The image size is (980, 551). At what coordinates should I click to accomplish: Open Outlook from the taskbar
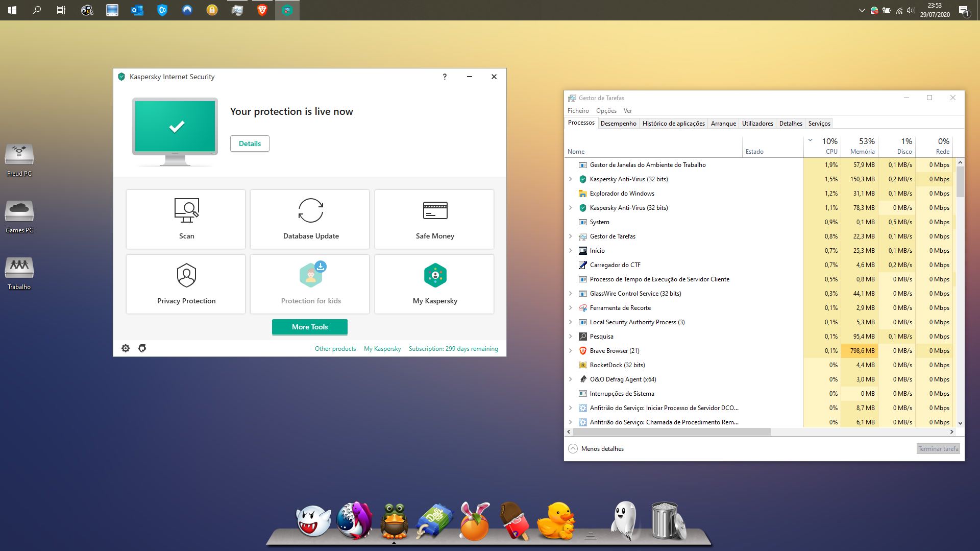[137, 10]
